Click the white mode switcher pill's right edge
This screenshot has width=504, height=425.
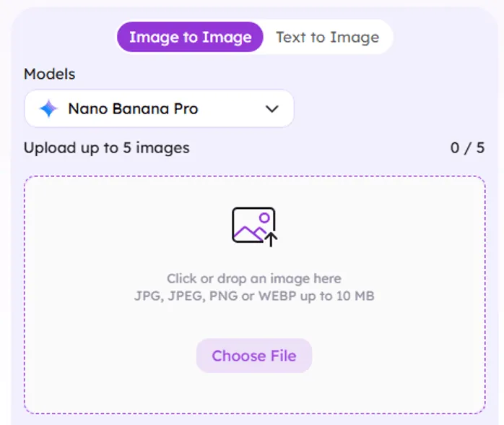pos(388,38)
